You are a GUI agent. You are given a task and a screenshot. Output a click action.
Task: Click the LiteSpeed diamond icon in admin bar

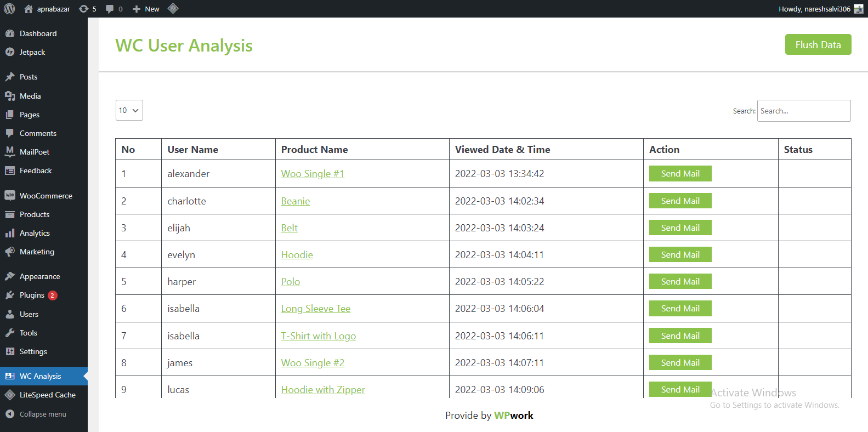click(x=173, y=9)
